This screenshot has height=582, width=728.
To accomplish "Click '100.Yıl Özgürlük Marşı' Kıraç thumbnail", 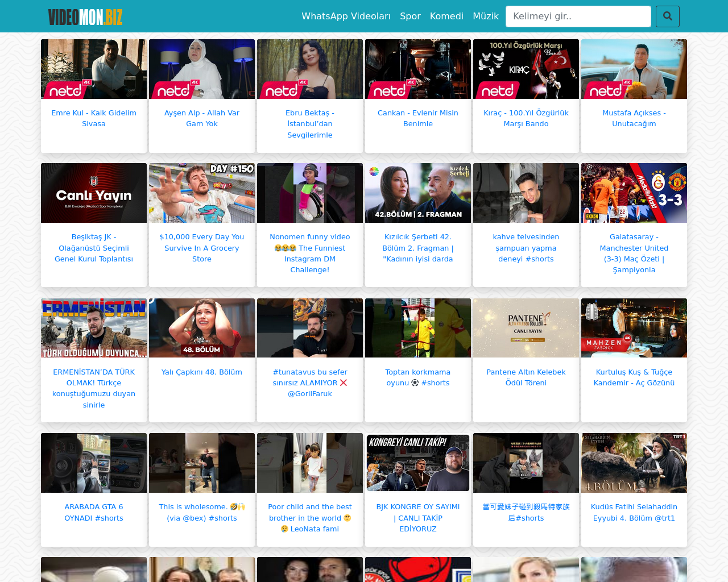I will coord(526,69).
